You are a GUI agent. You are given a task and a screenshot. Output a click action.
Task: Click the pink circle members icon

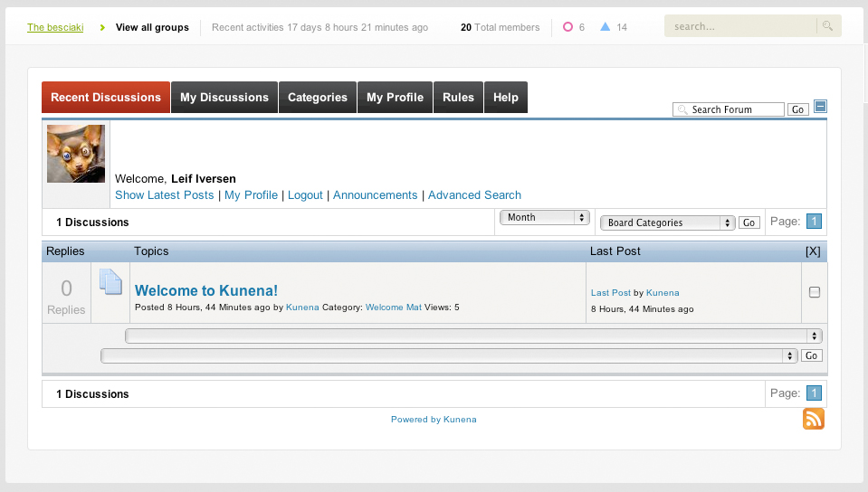tap(568, 27)
